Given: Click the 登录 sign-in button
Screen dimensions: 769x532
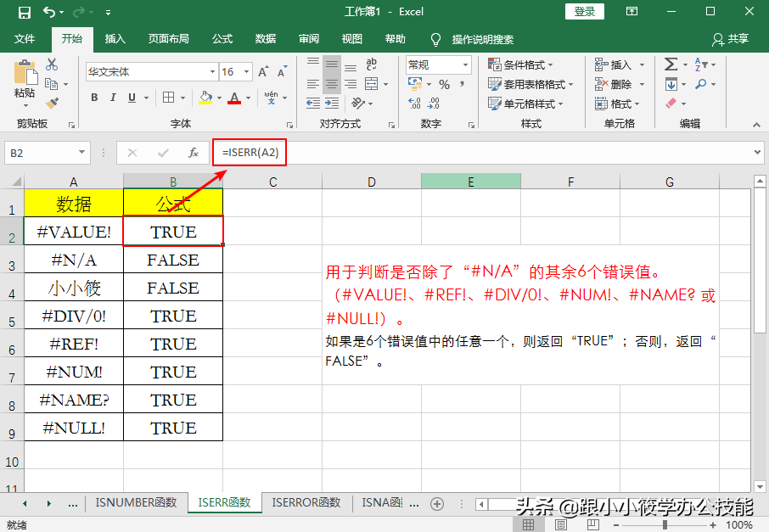Looking at the screenshot, I should coord(585,12).
